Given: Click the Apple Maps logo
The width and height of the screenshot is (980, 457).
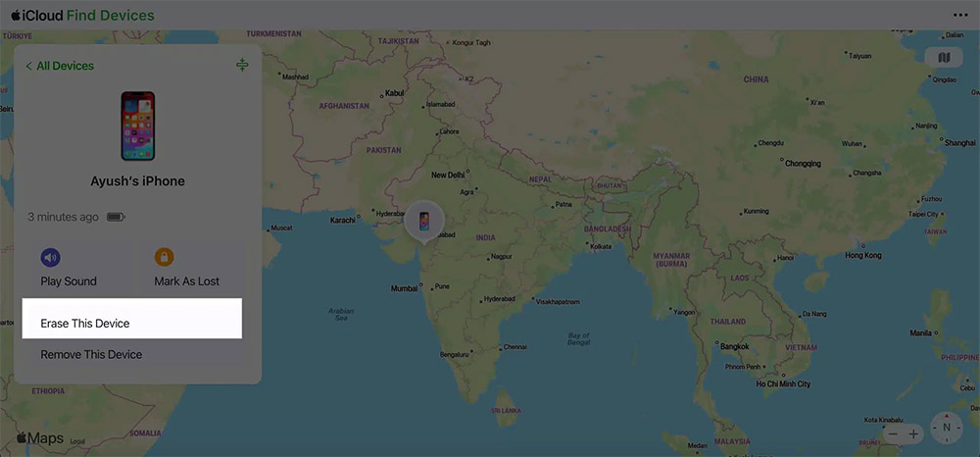Looking at the screenshot, I should [39, 437].
